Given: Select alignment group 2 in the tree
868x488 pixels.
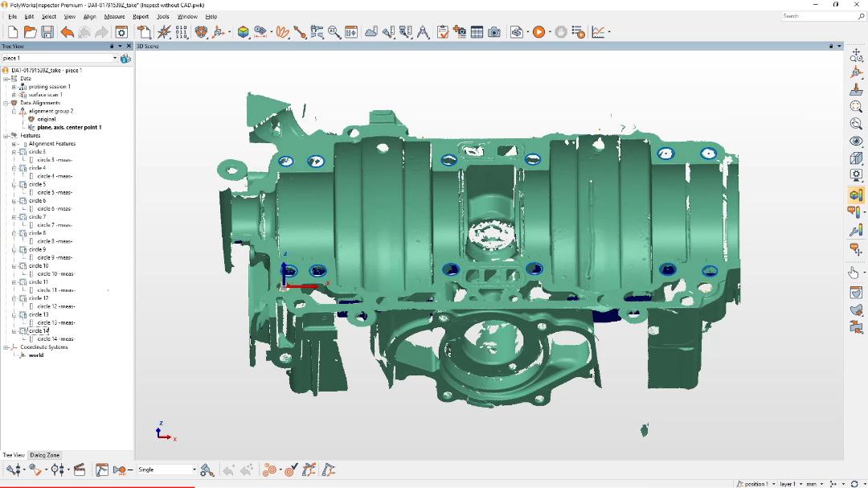Looking at the screenshot, I should (51, 111).
